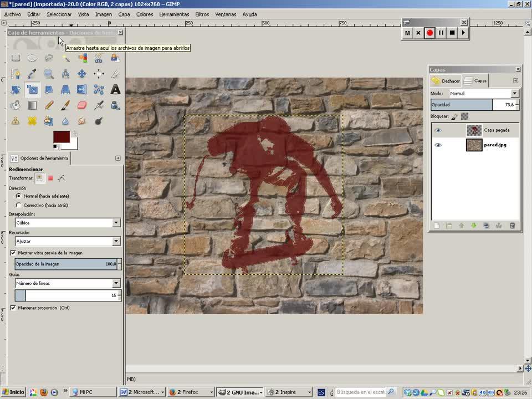532x399 pixels.
Task: Toggle Mostrar vista previa de la imagen
Action: 13,253
